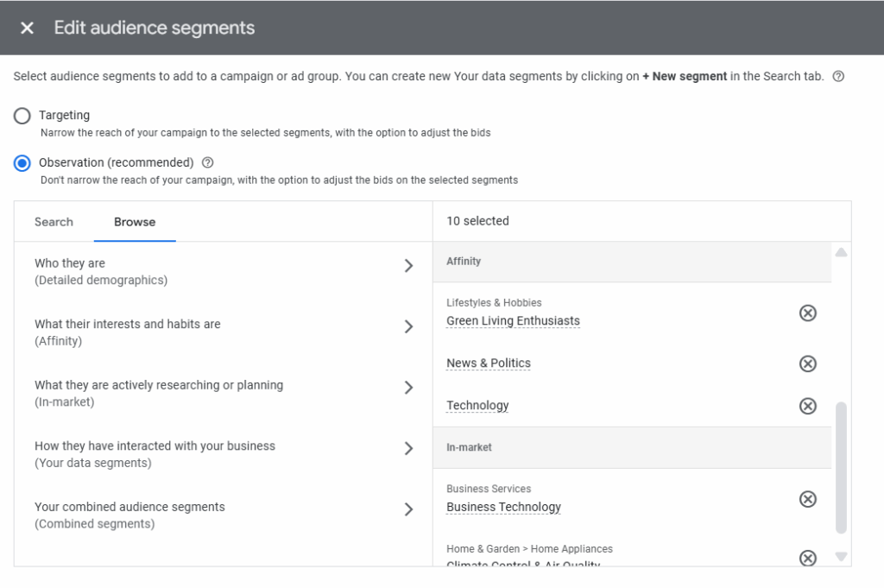
Task: Open the help tooltip at top right
Action: (x=837, y=76)
